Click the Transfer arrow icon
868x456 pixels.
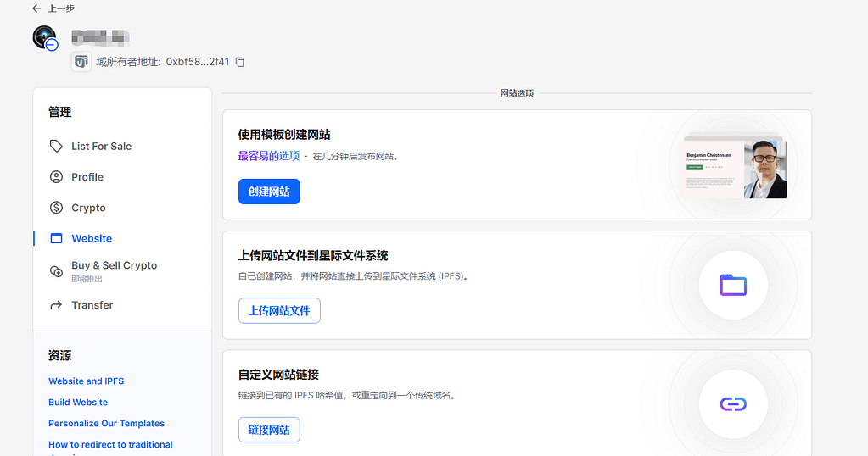56,305
